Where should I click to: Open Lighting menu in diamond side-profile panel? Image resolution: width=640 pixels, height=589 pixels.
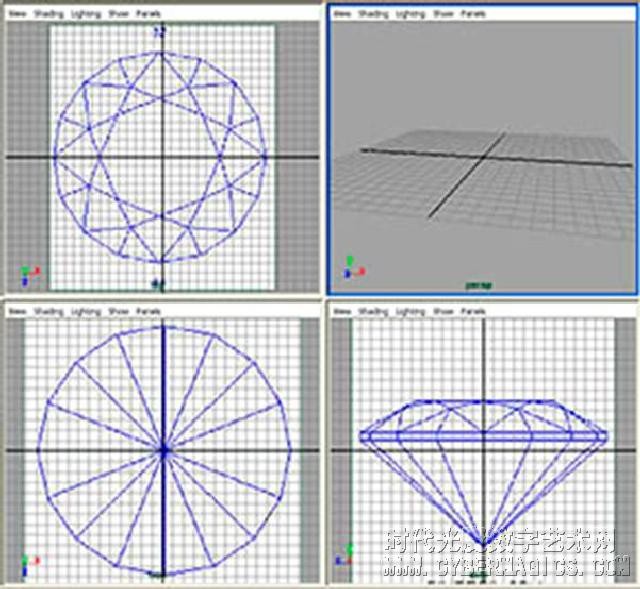click(x=410, y=311)
